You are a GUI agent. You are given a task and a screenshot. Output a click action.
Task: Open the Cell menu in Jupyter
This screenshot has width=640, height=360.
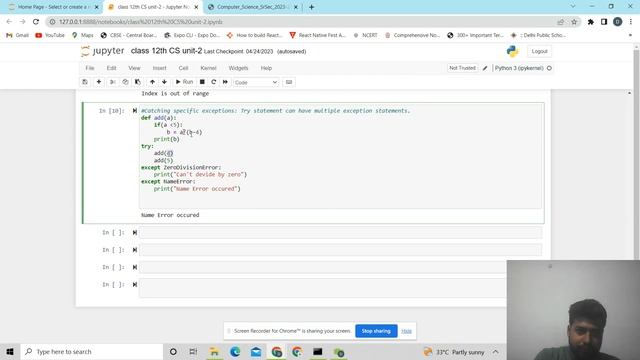pos(183,68)
